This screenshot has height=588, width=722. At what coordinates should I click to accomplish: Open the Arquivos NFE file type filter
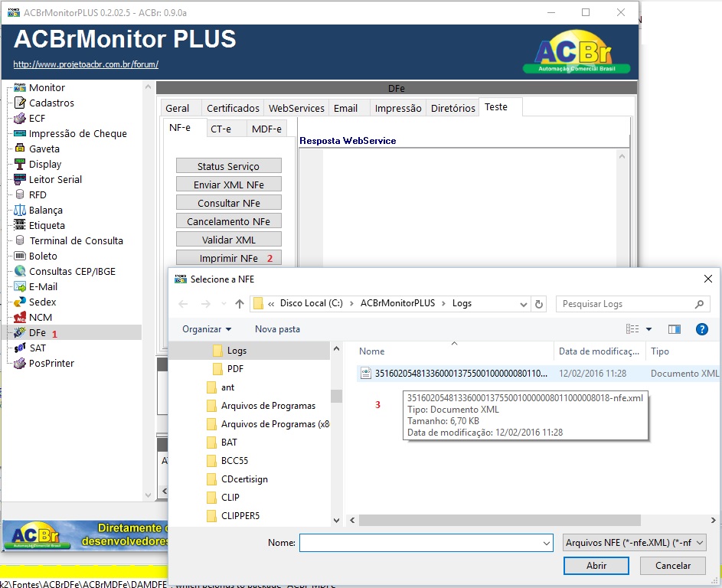[x=634, y=543]
